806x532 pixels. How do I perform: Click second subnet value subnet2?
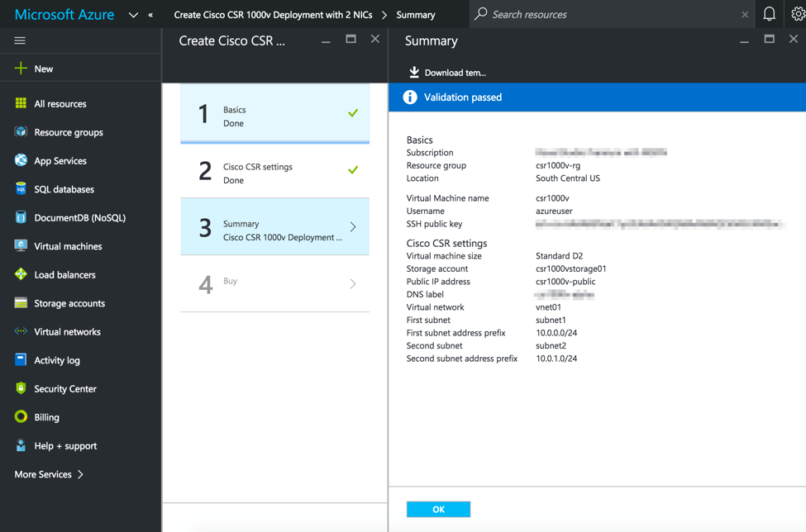click(551, 345)
